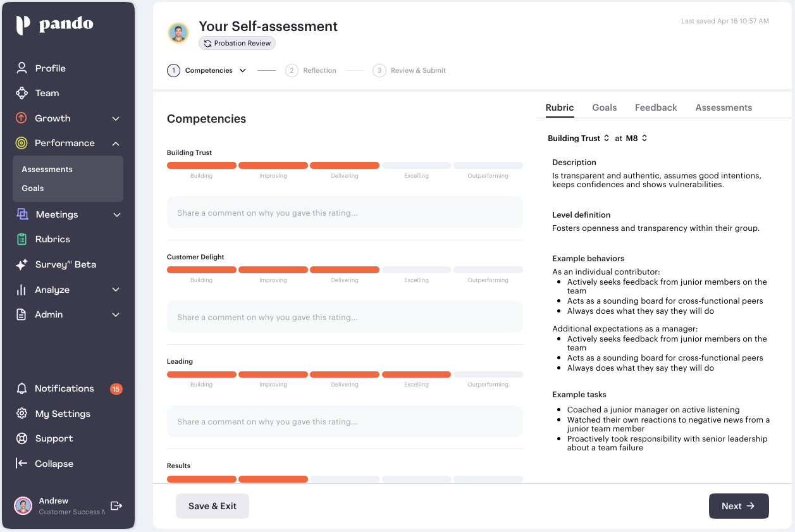Click the Collapse sidebar arrow icon
795x532 pixels.
click(x=22, y=464)
